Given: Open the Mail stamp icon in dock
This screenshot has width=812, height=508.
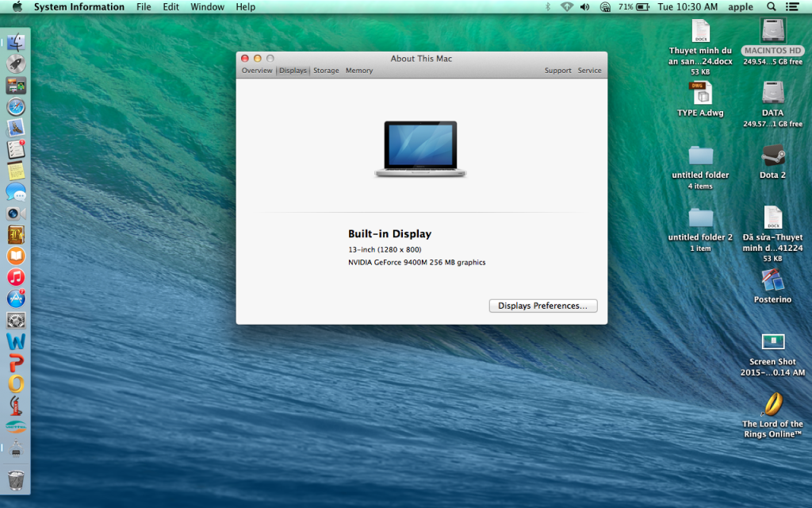Looking at the screenshot, I should pyautogui.click(x=16, y=128).
